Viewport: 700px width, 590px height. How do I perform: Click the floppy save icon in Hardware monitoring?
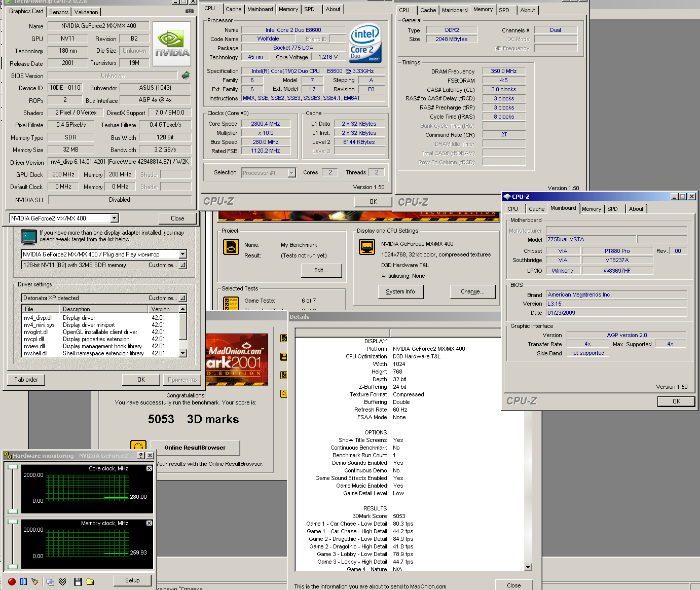coord(78,581)
